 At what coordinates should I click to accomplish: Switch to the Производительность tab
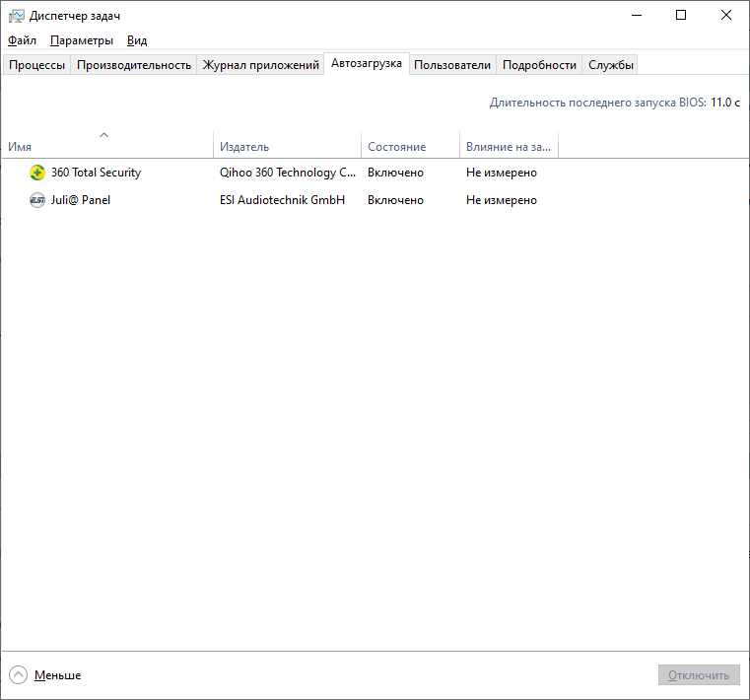(x=134, y=65)
